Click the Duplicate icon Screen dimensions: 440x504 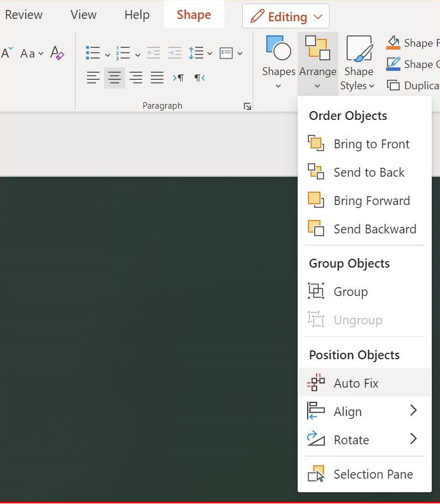coord(393,85)
